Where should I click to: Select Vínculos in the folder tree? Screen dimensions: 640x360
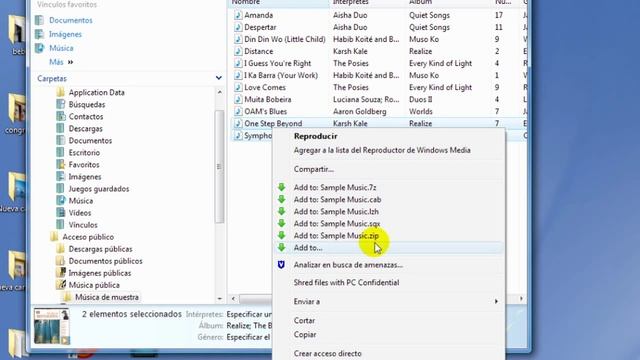coord(83,225)
